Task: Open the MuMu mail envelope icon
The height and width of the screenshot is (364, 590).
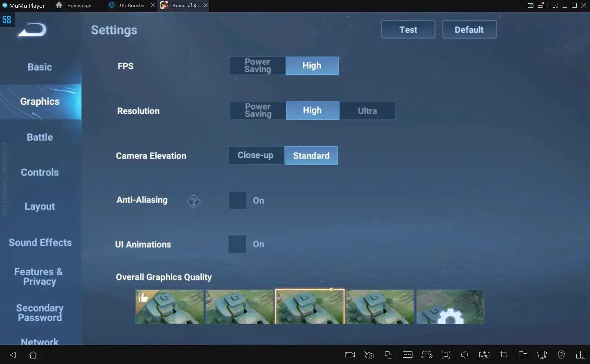Action: point(530,6)
